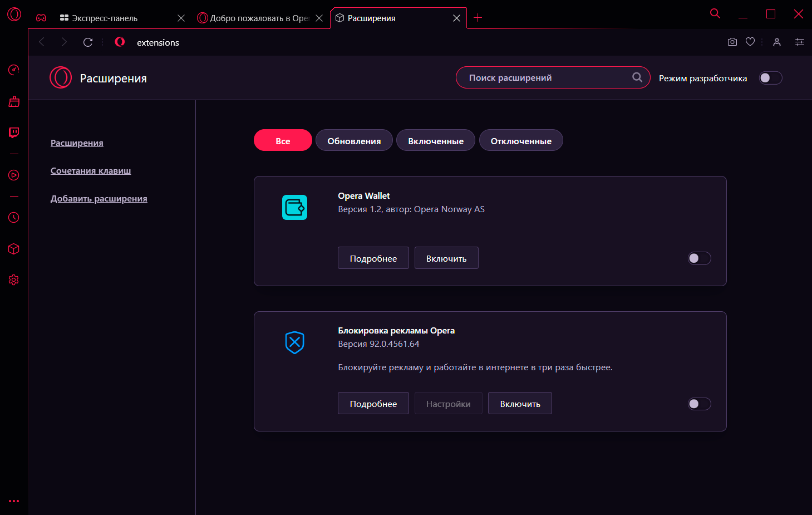Click Включить for Opera Wallet
Image resolution: width=812 pixels, height=515 pixels.
pyautogui.click(x=446, y=258)
